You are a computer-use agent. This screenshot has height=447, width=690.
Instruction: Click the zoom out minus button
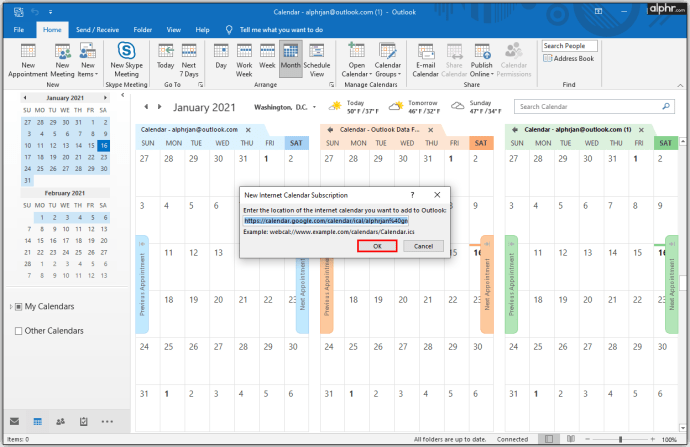(x=587, y=439)
